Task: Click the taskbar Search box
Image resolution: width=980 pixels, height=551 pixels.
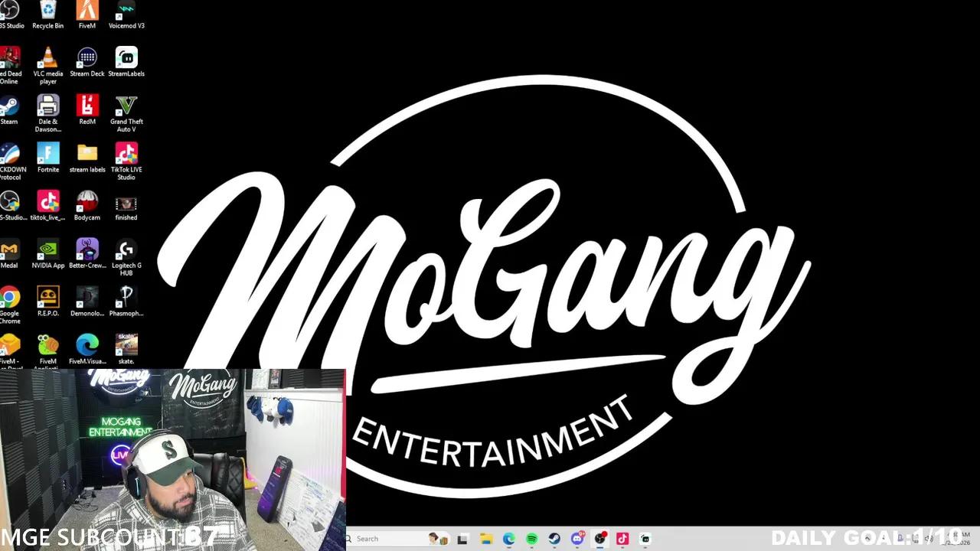Action: coord(390,538)
